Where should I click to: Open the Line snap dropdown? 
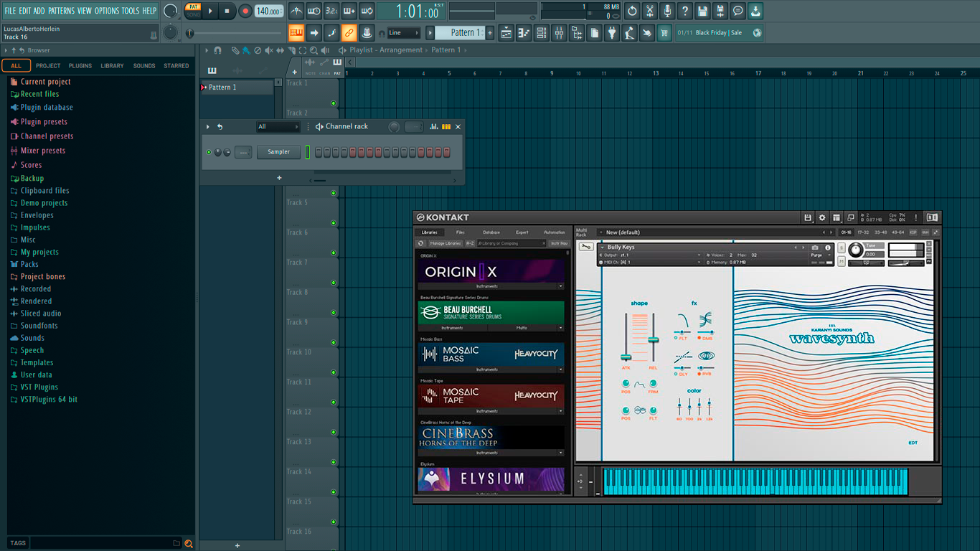pos(403,33)
